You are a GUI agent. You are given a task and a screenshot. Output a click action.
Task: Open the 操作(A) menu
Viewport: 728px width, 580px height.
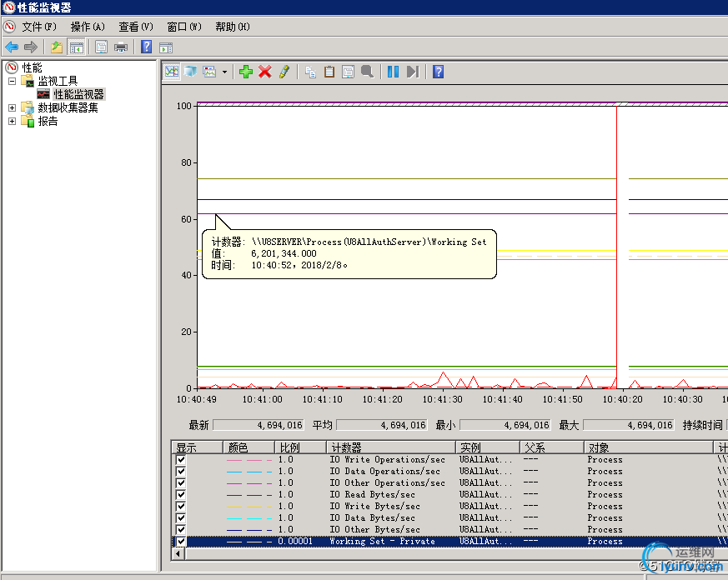88,27
